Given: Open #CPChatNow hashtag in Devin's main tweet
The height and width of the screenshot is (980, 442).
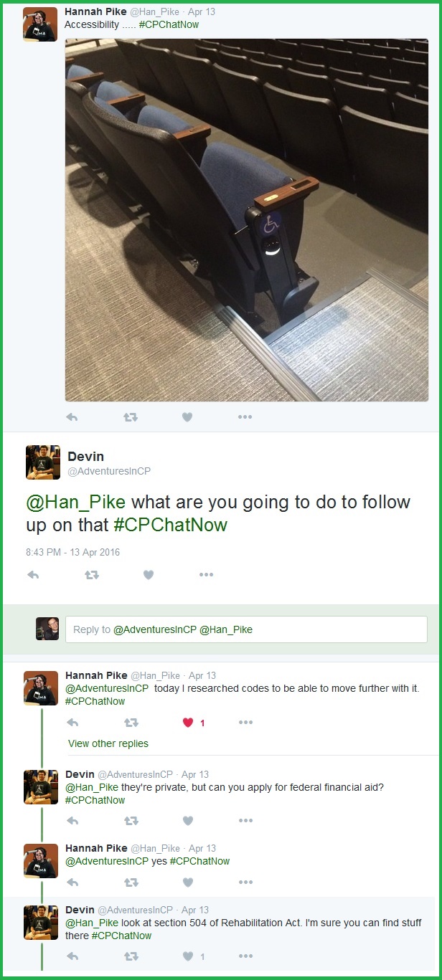Looking at the screenshot, I should point(170,525).
